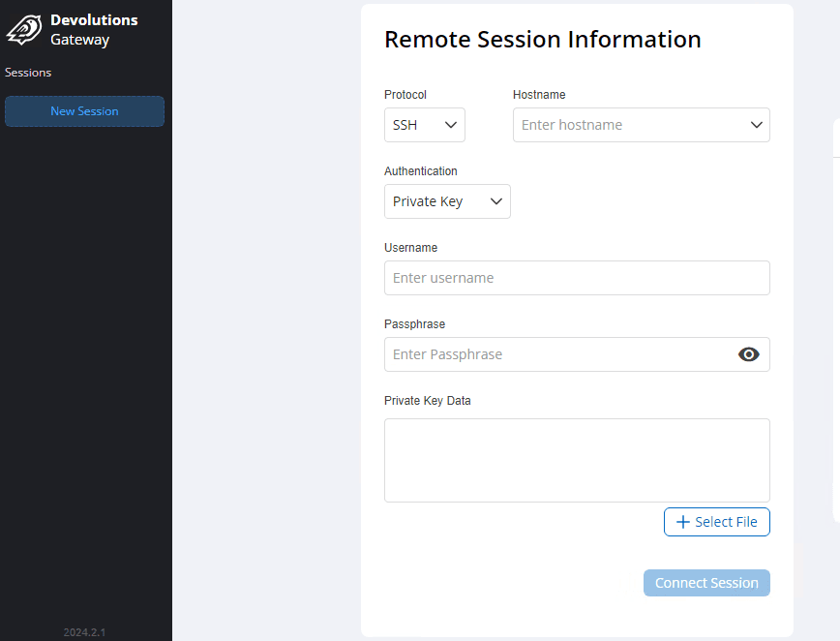Click the Sessions menu label in sidebar
The height and width of the screenshot is (641, 840).
[28, 72]
